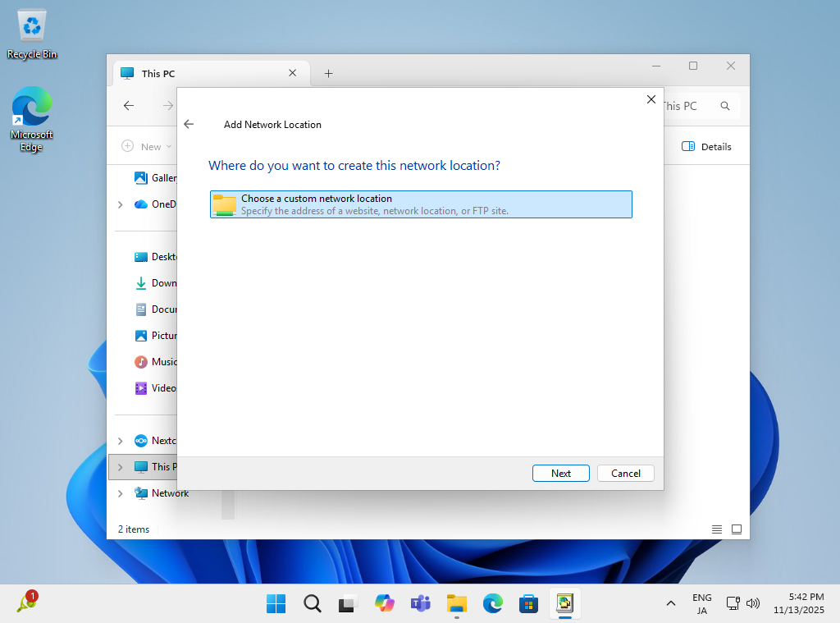Open Recycle Bin on the desktop
The height and width of the screenshot is (623, 840).
click(x=31, y=29)
